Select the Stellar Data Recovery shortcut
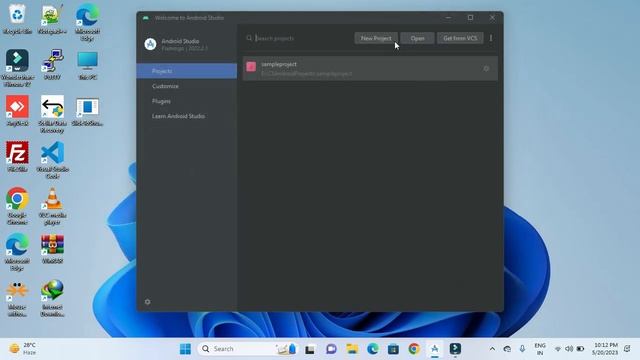 (52, 114)
